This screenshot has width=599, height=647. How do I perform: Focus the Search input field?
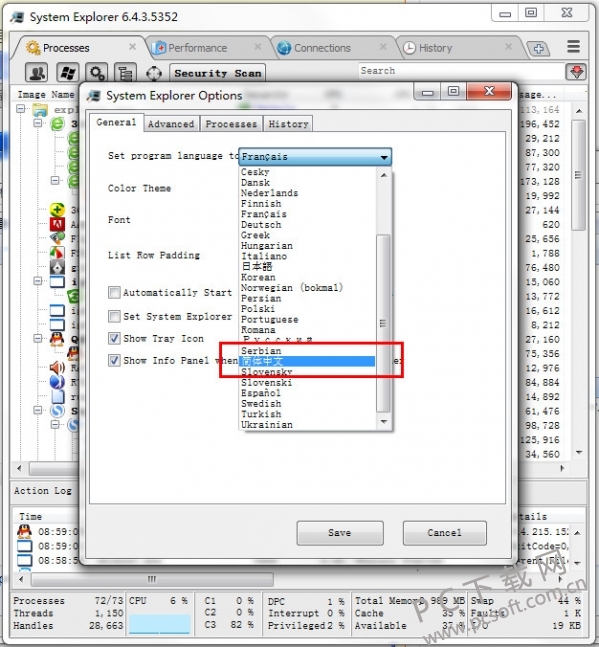[460, 71]
